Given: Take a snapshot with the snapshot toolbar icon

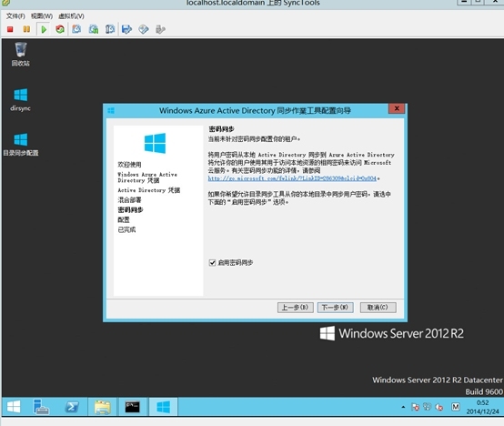Looking at the screenshot, I should [x=76, y=29].
